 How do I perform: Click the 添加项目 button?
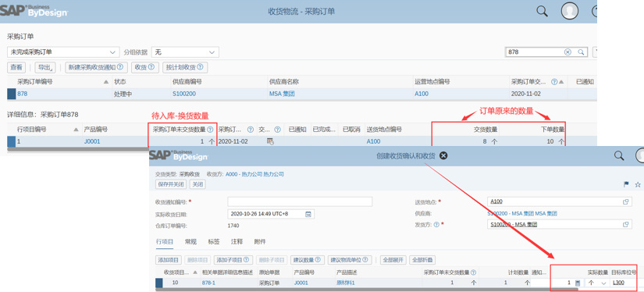point(169,260)
